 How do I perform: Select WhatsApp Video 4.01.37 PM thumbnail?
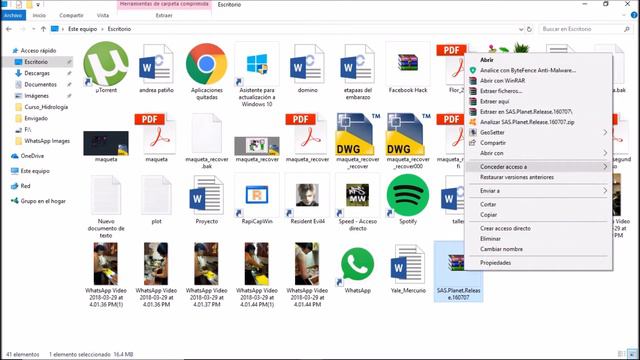pos(207,264)
